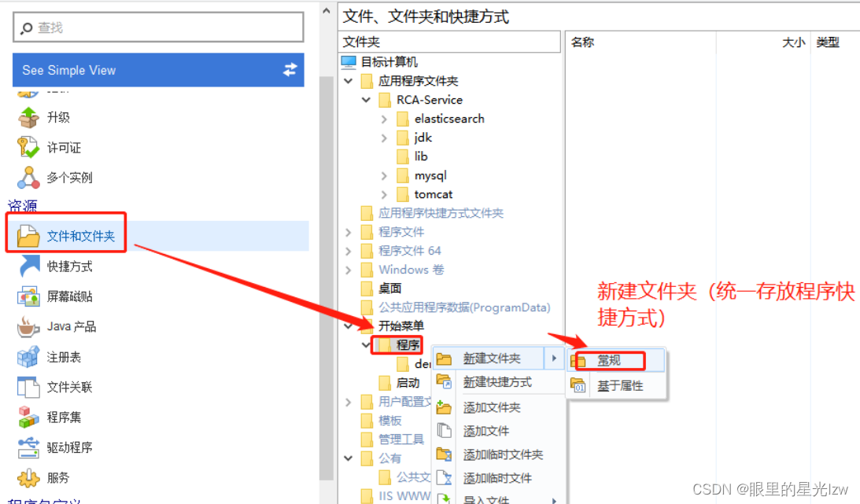Click the elasticsearch folder icon
Screen dimensions: 860x504
tap(403, 119)
